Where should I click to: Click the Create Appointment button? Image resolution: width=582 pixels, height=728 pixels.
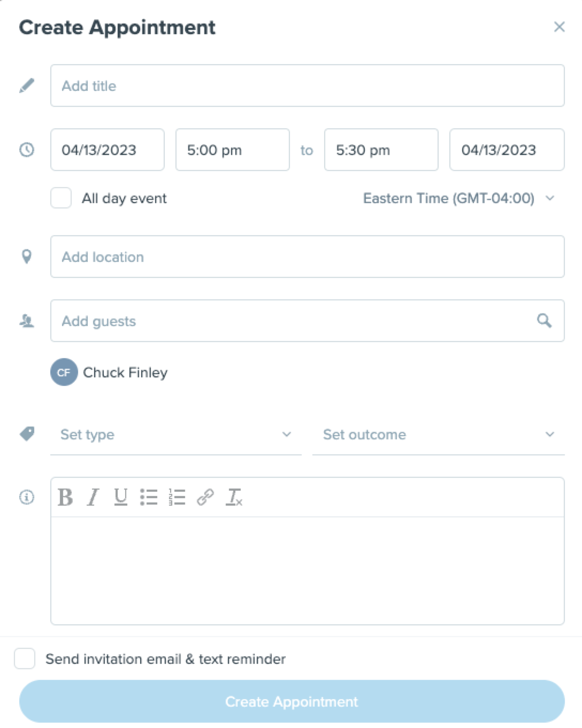pyautogui.click(x=292, y=701)
